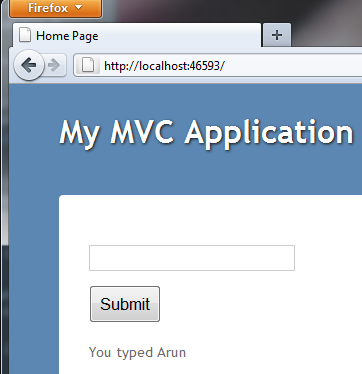This screenshot has height=374, width=362.
Task: Open a new tab with plus button
Action: (277, 35)
